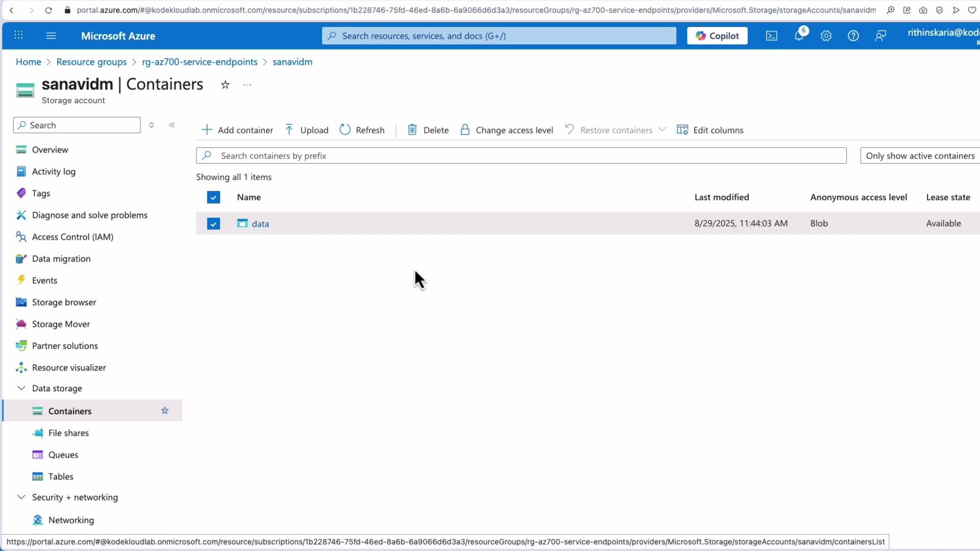Open Tags in sidebar
Viewport: 980px width, 551px height.
click(x=41, y=193)
